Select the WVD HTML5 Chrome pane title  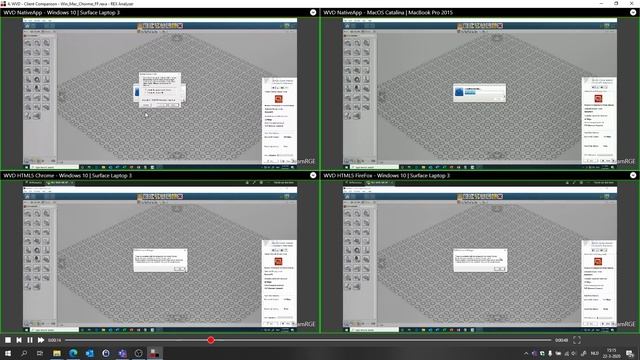(x=67, y=176)
